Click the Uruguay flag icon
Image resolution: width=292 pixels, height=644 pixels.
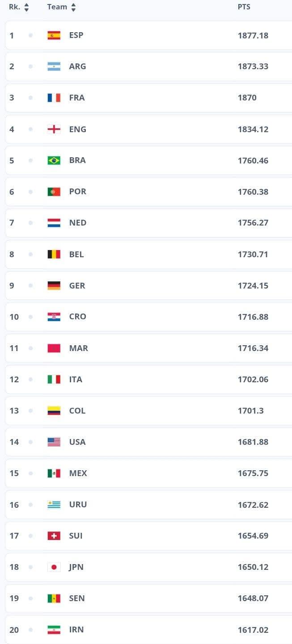click(54, 505)
